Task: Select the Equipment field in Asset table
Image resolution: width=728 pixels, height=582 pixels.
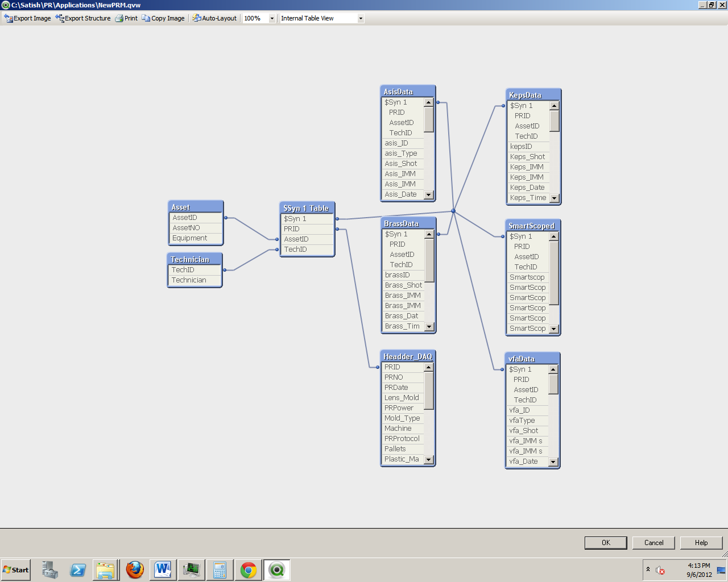Action: 190,238
